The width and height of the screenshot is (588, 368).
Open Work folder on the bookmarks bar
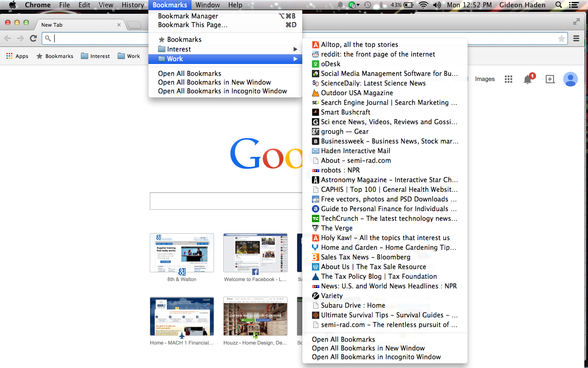click(x=129, y=56)
